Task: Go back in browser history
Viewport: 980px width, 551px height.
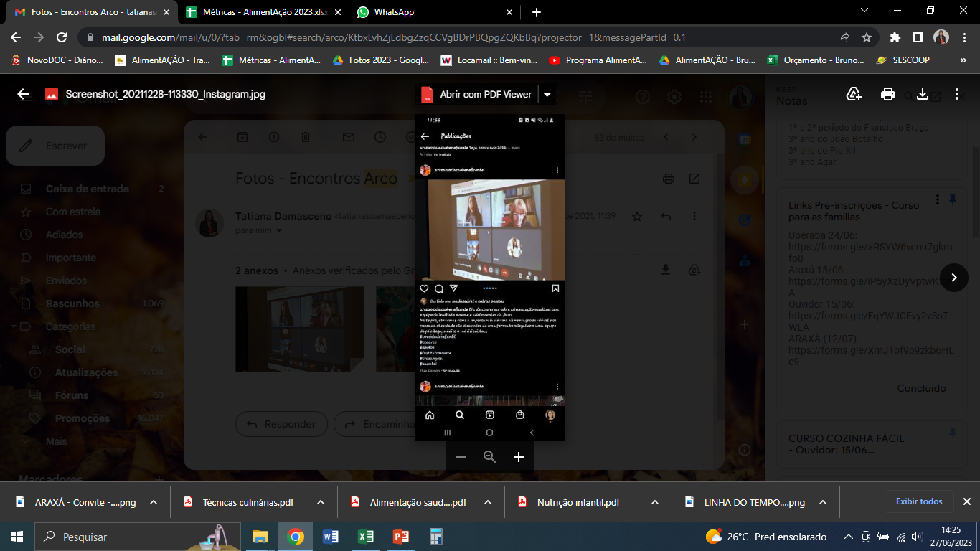Action: click(x=17, y=37)
